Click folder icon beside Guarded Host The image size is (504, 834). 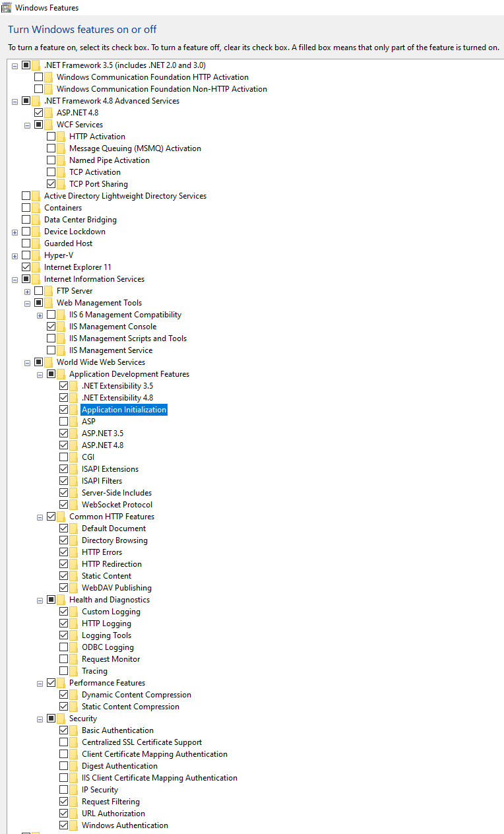(36, 243)
